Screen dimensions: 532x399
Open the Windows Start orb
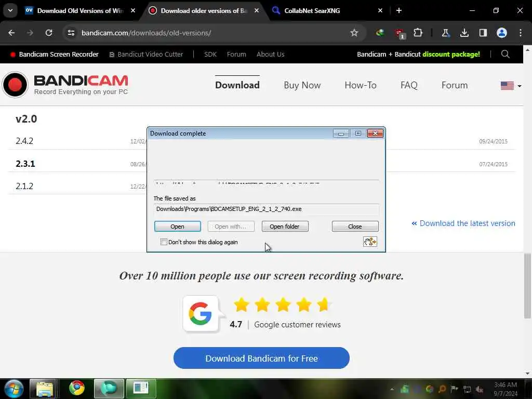[14, 389]
